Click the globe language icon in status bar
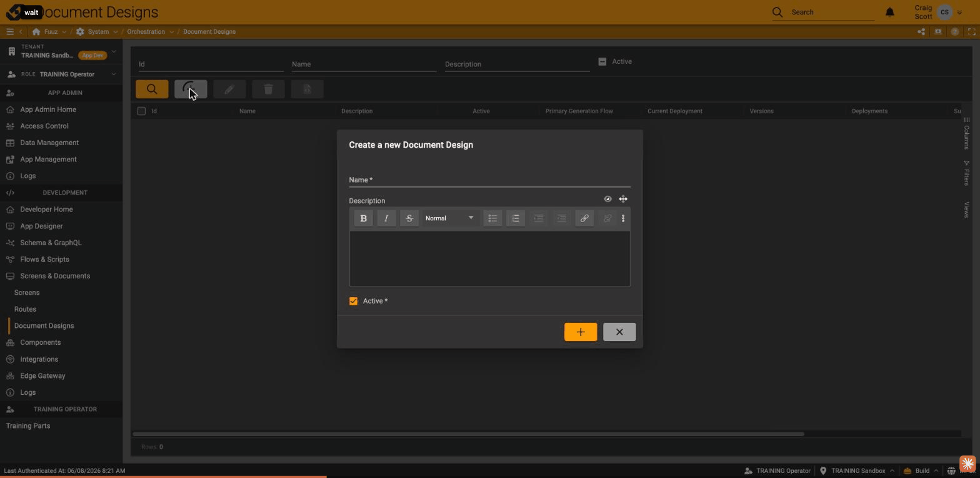980x478 pixels. tap(951, 470)
